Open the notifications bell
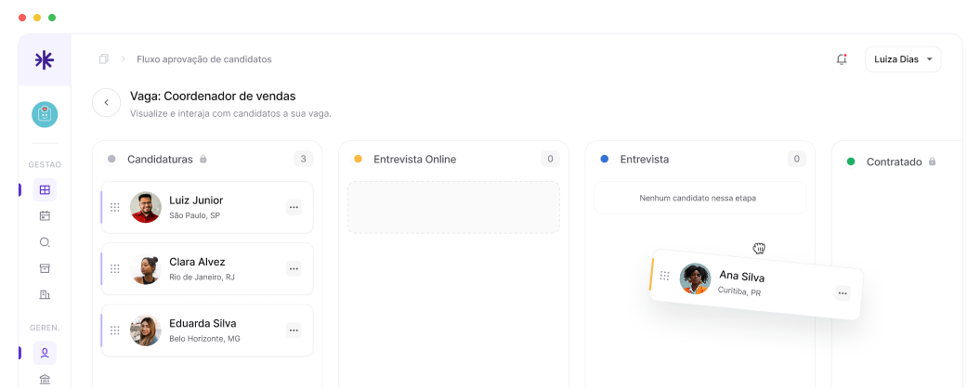Image resolution: width=980 pixels, height=388 pixels. coord(842,59)
